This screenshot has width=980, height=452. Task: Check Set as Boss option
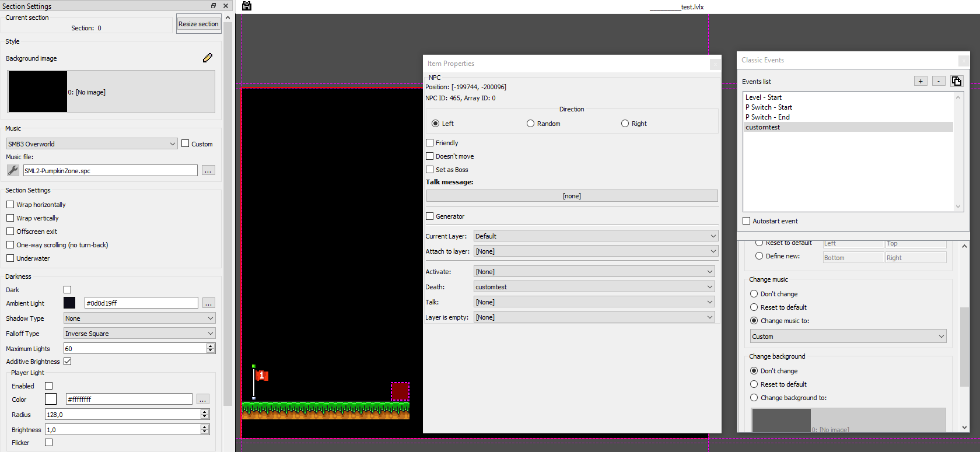tap(430, 169)
